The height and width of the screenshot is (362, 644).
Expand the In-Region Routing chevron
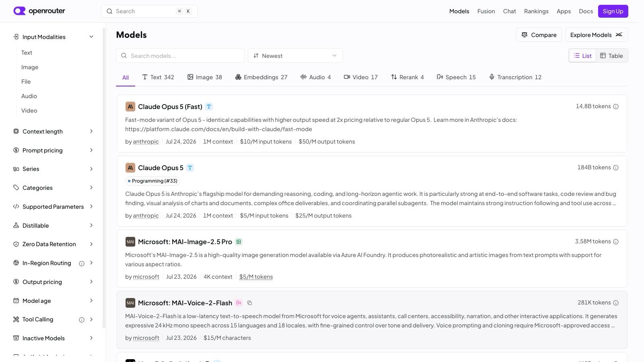pyautogui.click(x=91, y=263)
